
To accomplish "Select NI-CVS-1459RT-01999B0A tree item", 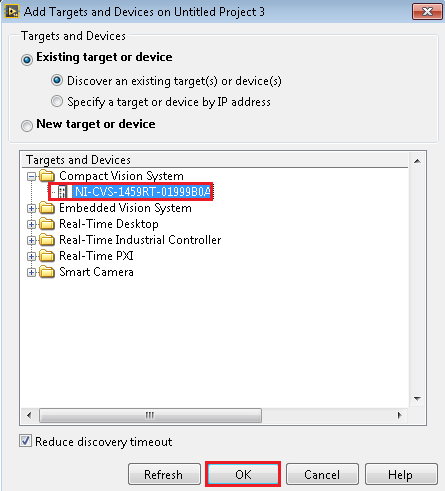I will click(142, 192).
